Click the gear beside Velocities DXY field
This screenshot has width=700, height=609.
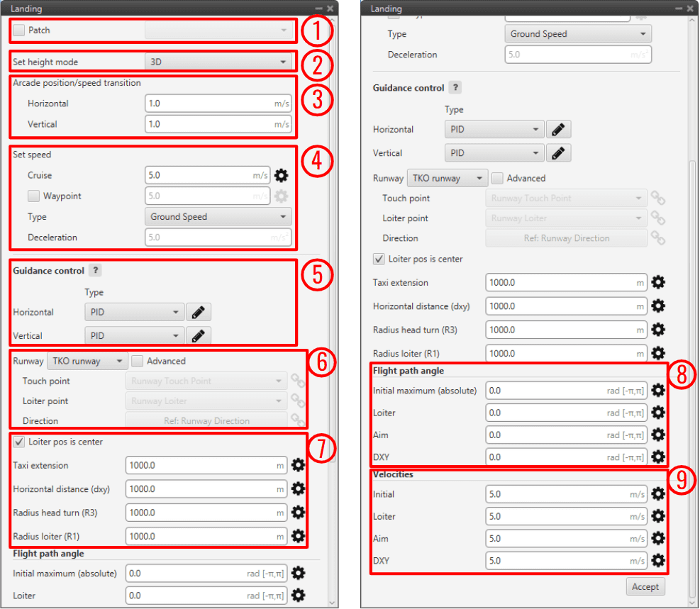coord(658,561)
